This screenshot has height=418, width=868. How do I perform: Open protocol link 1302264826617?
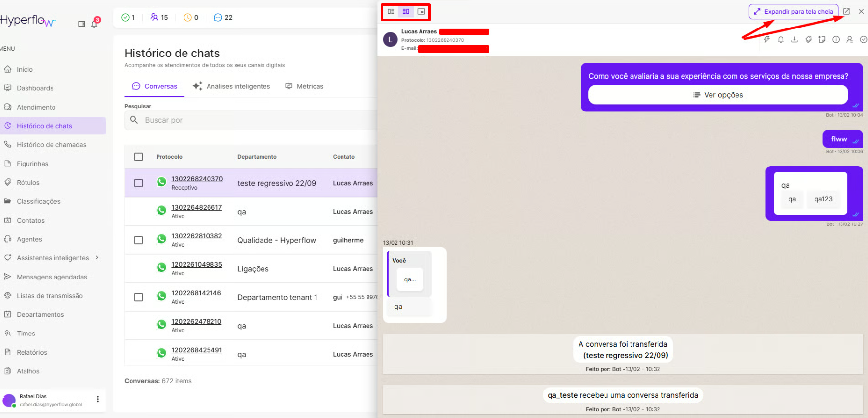click(x=196, y=207)
